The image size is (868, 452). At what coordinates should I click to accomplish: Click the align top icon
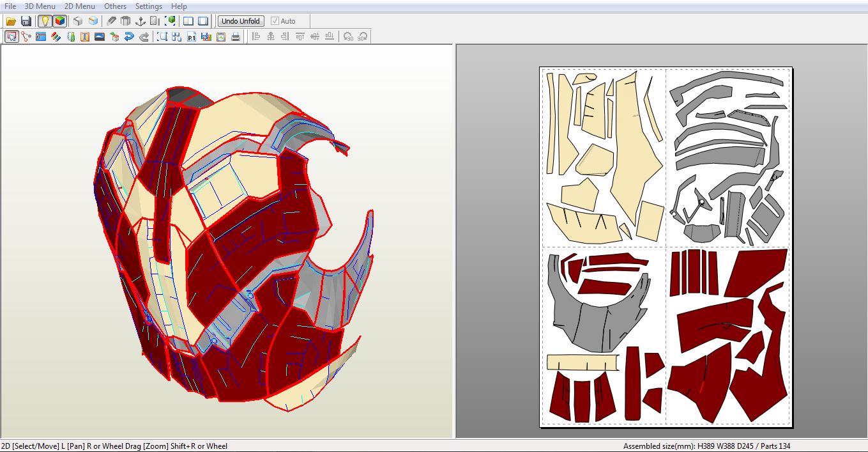click(300, 36)
